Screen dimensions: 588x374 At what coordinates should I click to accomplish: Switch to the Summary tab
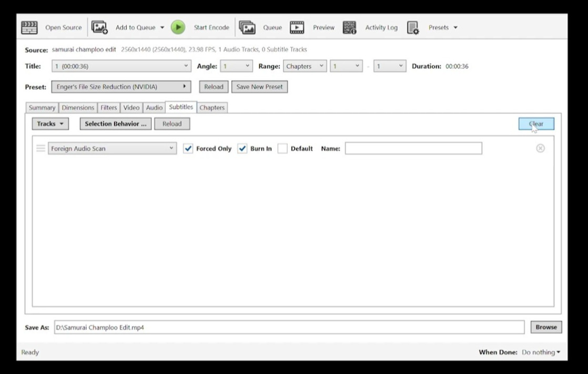(42, 108)
